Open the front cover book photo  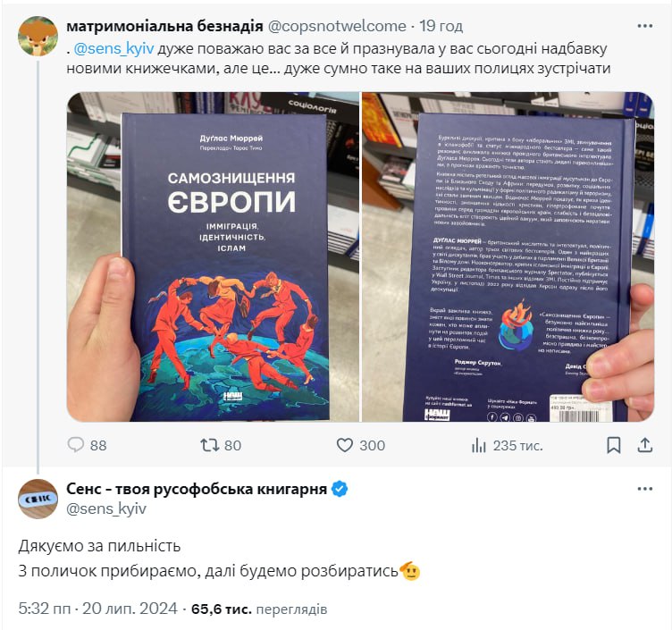click(x=213, y=256)
